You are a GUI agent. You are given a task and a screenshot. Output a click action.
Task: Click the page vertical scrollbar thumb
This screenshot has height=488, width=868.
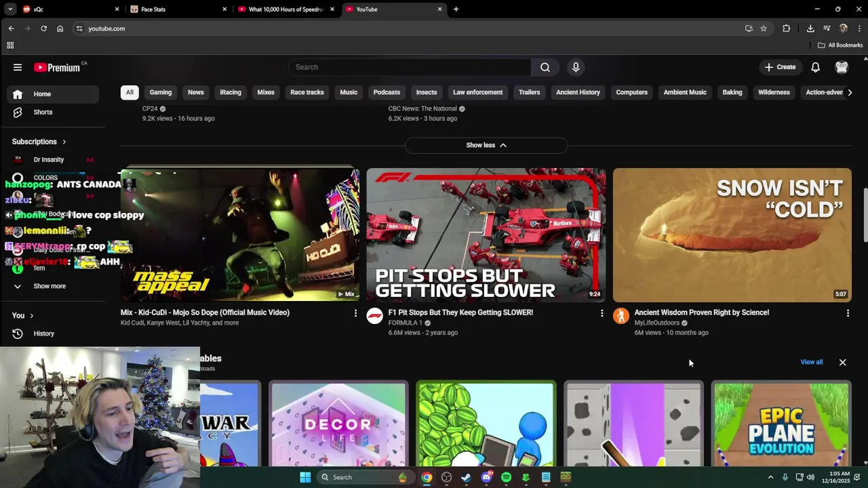click(865, 214)
